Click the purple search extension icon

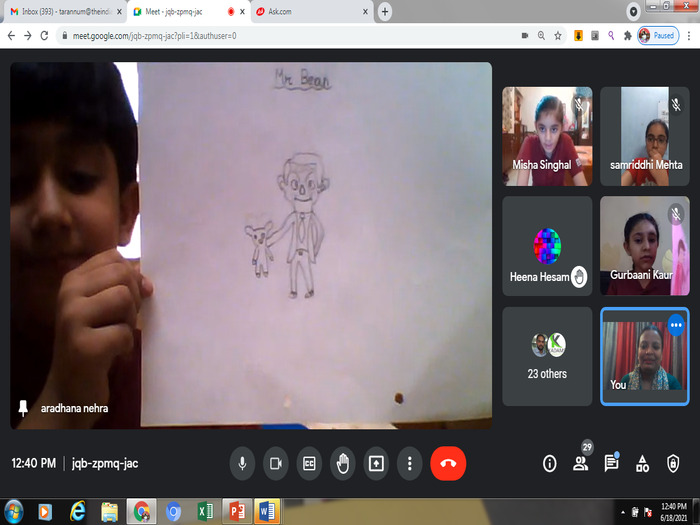[611, 36]
